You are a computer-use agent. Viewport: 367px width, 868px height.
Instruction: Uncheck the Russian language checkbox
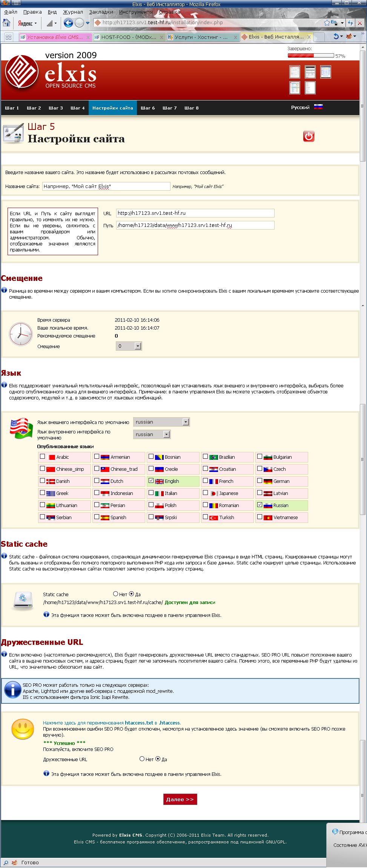[x=260, y=505]
